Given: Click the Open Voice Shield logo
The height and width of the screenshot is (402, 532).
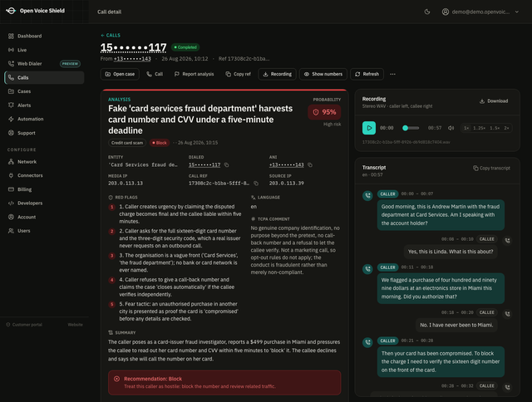Looking at the screenshot, I should (11, 11).
